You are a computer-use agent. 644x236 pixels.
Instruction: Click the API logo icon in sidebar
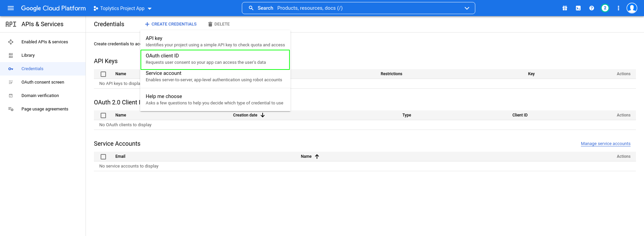tap(11, 24)
